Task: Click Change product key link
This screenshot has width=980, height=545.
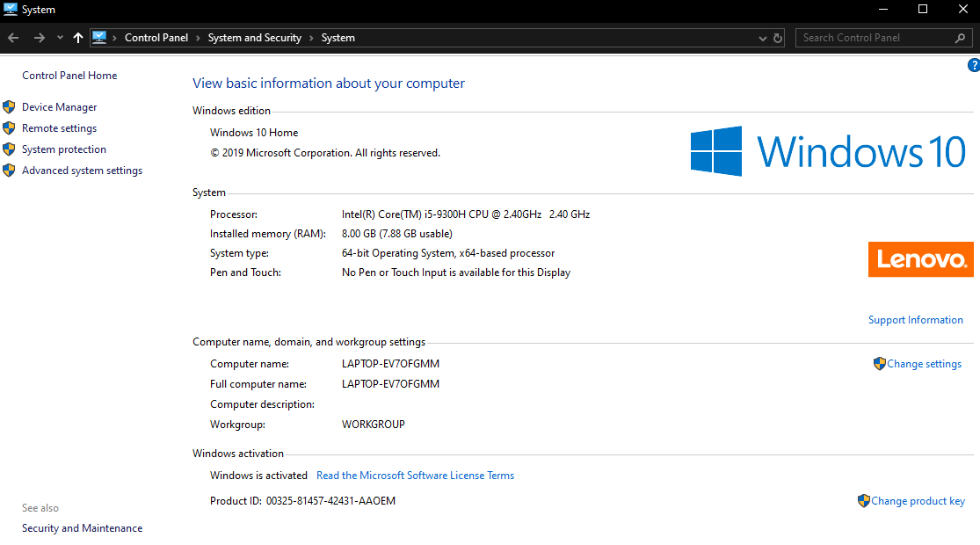Action: (x=918, y=501)
